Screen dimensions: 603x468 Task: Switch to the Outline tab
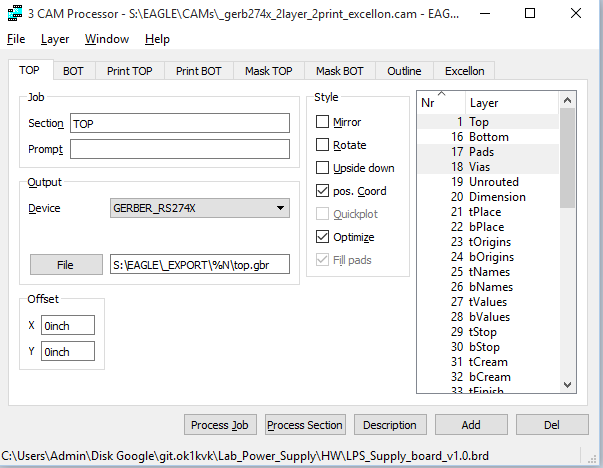(404, 71)
